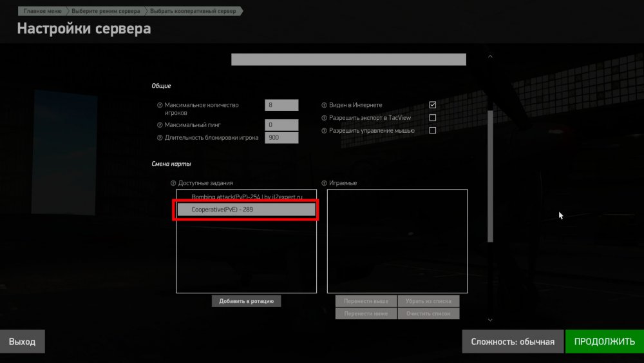Click the max players field showing 8
644x363 pixels.
click(281, 105)
